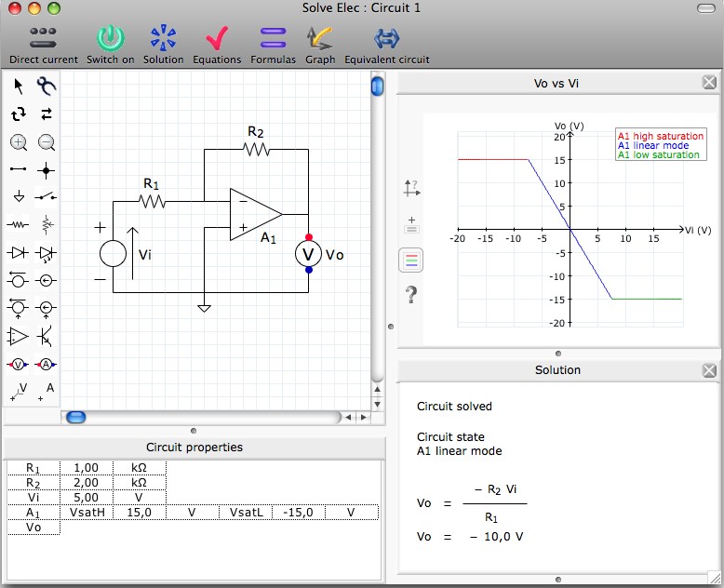This screenshot has width=724, height=588.
Task: Click the R1 kΩ unit cell
Action: click(x=139, y=468)
